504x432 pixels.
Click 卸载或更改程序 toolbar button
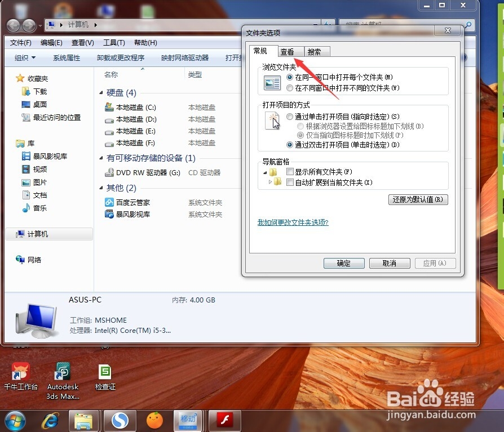121,58
